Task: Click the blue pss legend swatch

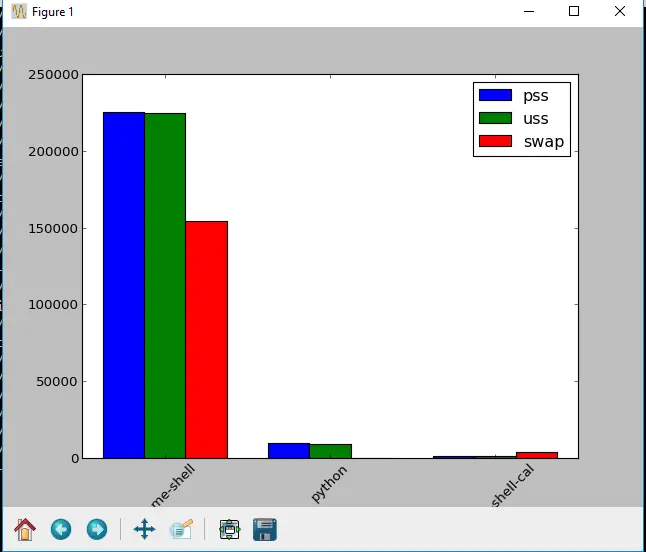Action: [495, 96]
